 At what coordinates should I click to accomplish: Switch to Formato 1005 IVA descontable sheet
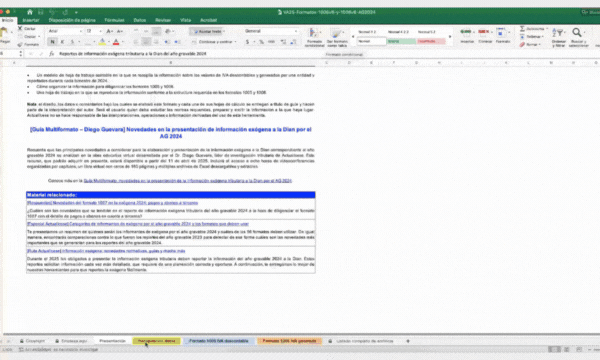point(218,341)
